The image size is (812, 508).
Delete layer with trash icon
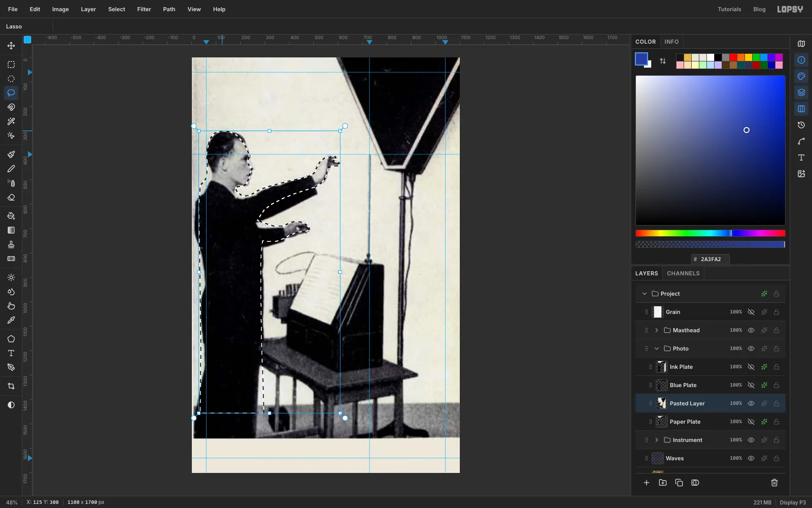[774, 483]
